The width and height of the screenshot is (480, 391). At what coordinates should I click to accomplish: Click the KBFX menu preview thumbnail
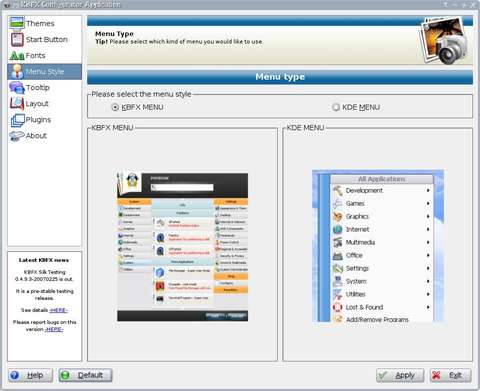(x=182, y=247)
